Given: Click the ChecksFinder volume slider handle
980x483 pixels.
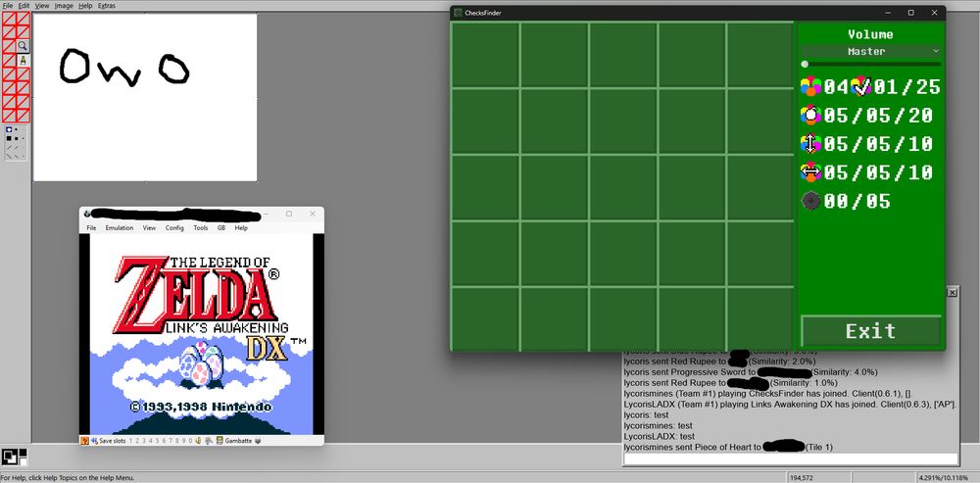Looking at the screenshot, I should [x=805, y=64].
